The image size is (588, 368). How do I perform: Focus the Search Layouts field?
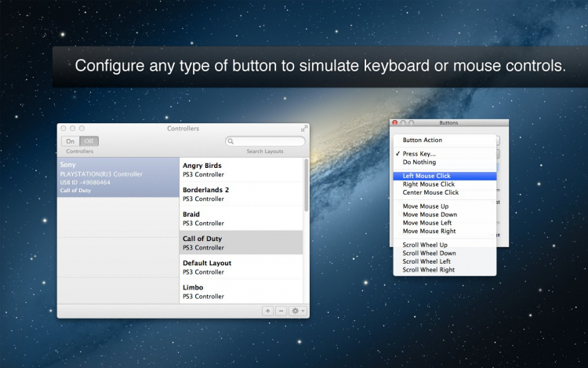point(265,141)
